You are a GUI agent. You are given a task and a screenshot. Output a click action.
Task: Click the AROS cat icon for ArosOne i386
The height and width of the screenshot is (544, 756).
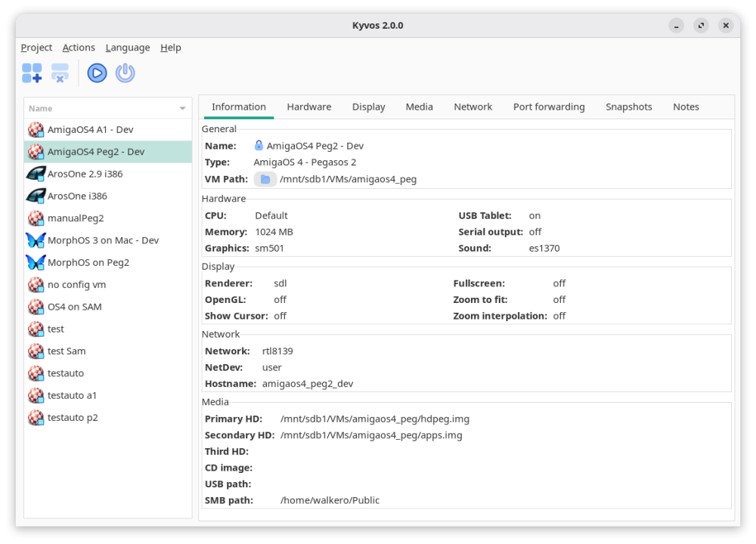pos(36,196)
